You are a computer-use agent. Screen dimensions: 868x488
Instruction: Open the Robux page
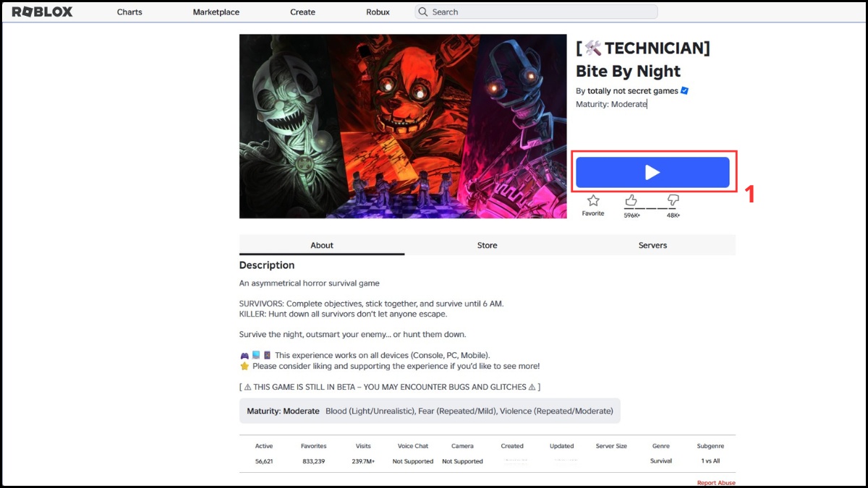(x=378, y=12)
